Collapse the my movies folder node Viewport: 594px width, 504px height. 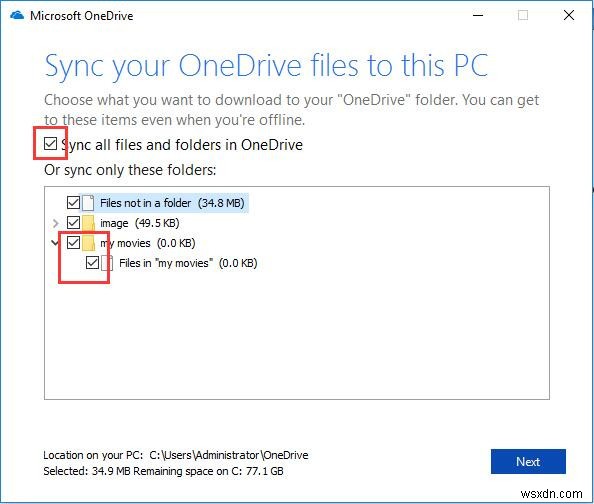click(x=55, y=243)
